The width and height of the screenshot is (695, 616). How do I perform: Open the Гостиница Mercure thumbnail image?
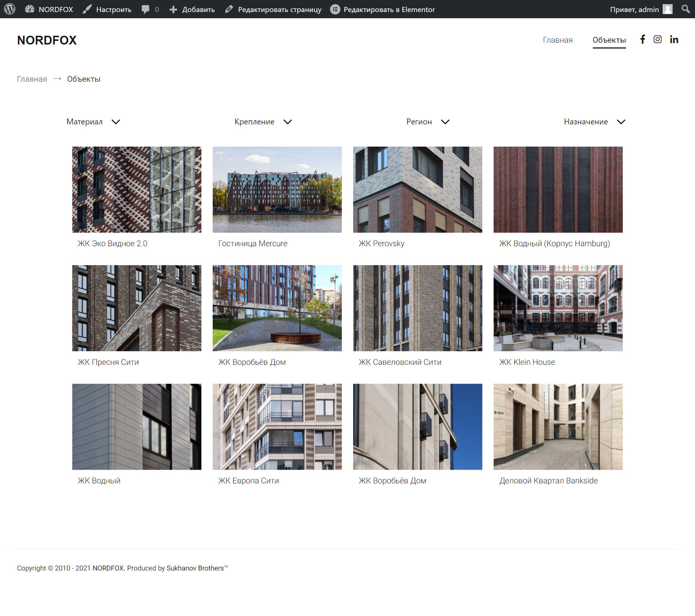pyautogui.click(x=277, y=190)
